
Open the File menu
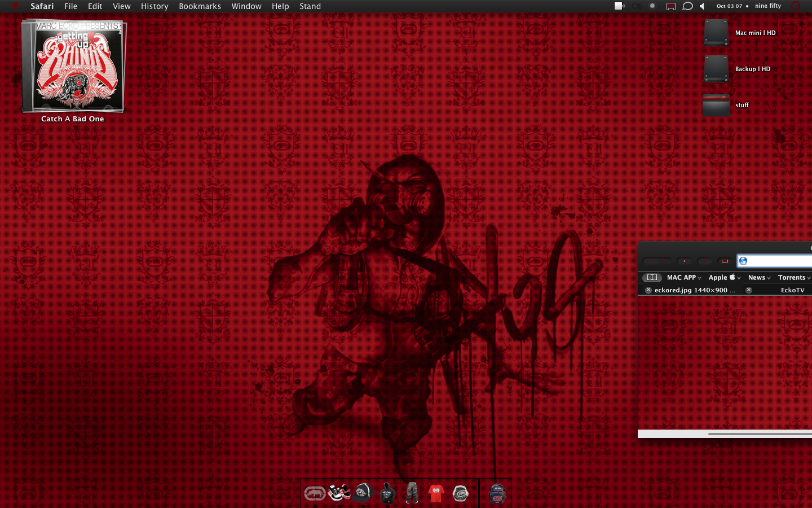(x=71, y=6)
